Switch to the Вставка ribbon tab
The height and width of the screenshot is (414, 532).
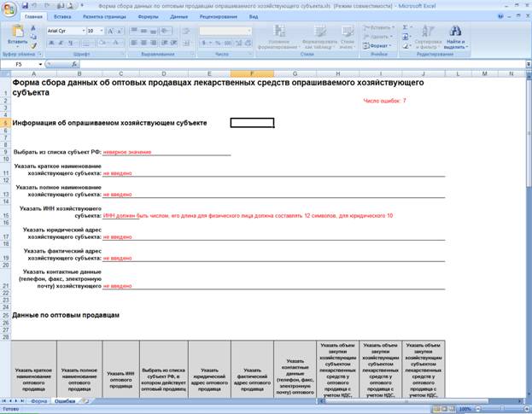coord(62,16)
